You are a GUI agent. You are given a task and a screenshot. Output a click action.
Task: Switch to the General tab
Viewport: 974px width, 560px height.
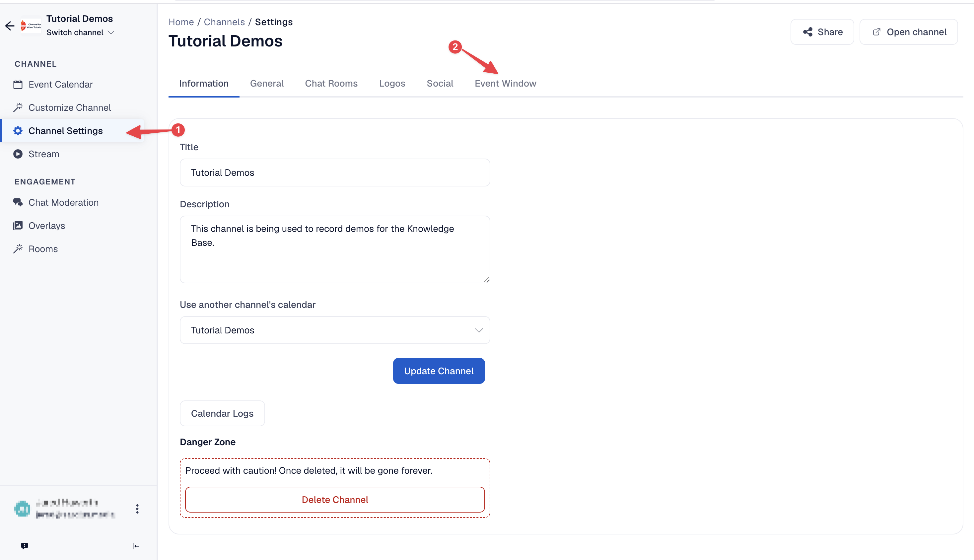(x=267, y=83)
